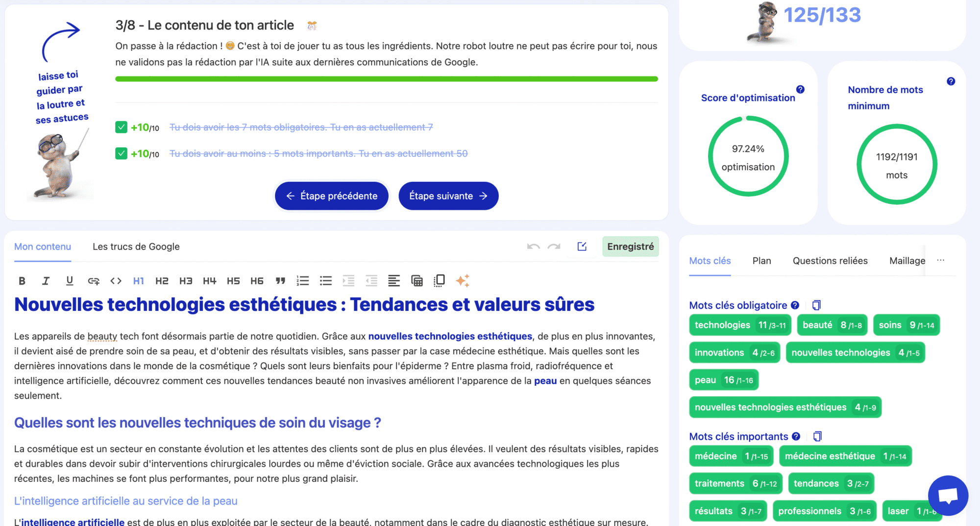This screenshot has height=526, width=980.
Task: Open help for Mots clés obligatoire
Action: pos(795,305)
